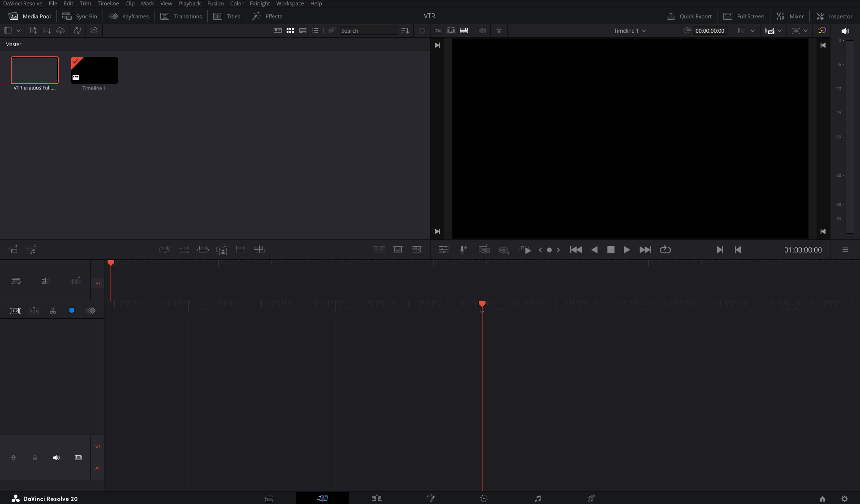Open the Fairlight page music note icon
860x504 pixels.
(x=537, y=498)
